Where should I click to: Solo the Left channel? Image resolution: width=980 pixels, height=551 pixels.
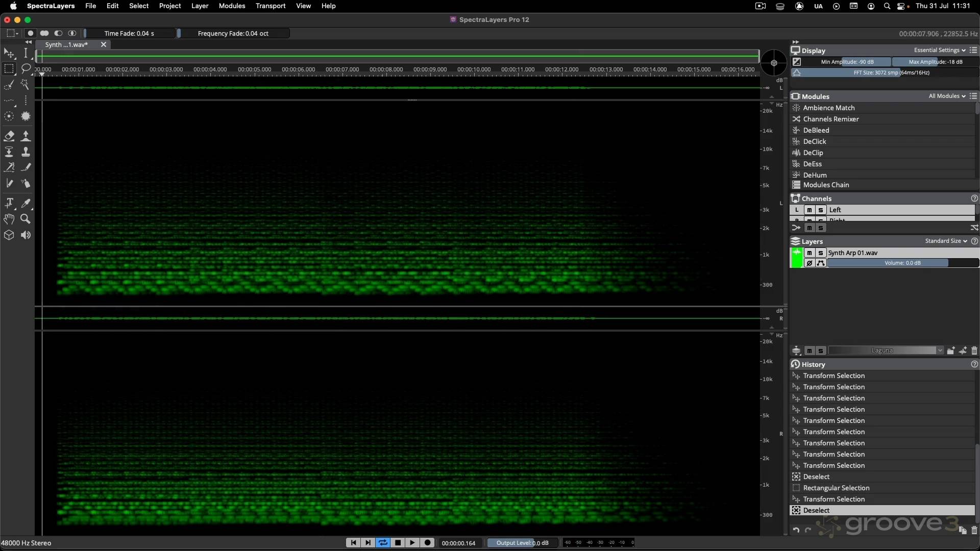pos(820,210)
